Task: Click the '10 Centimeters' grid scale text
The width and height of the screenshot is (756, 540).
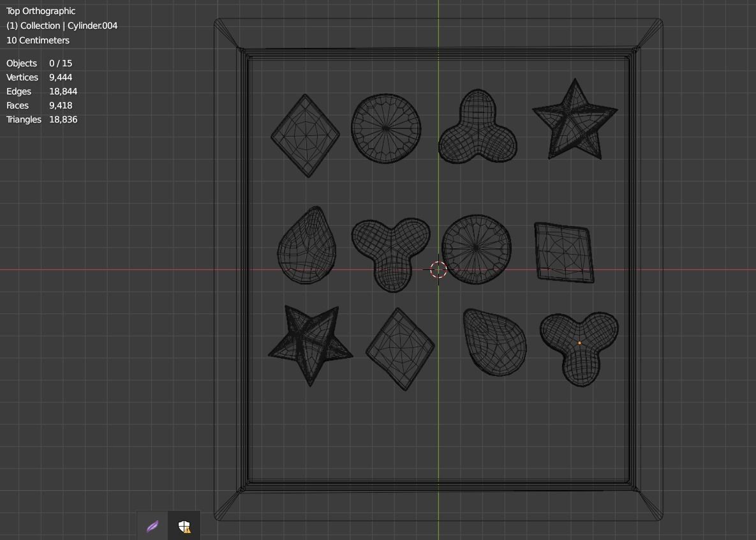Action: [x=38, y=40]
